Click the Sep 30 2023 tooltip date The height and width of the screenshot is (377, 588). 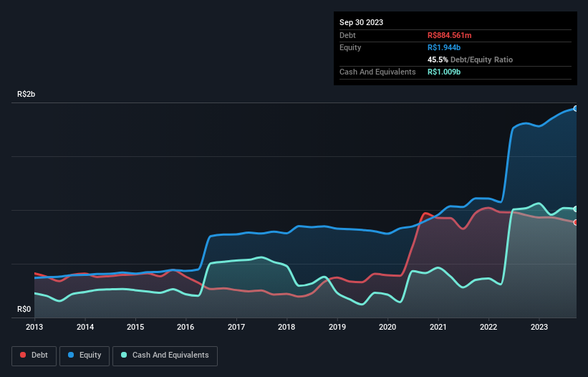361,22
